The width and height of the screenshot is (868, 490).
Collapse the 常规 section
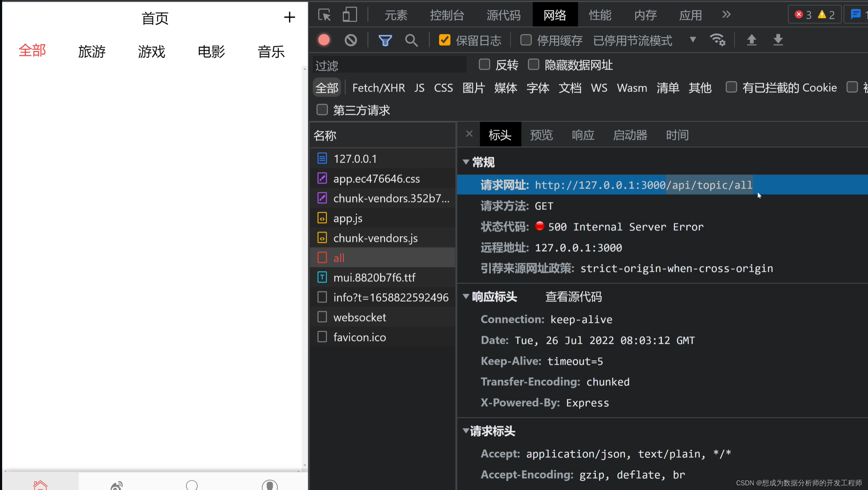(x=466, y=162)
